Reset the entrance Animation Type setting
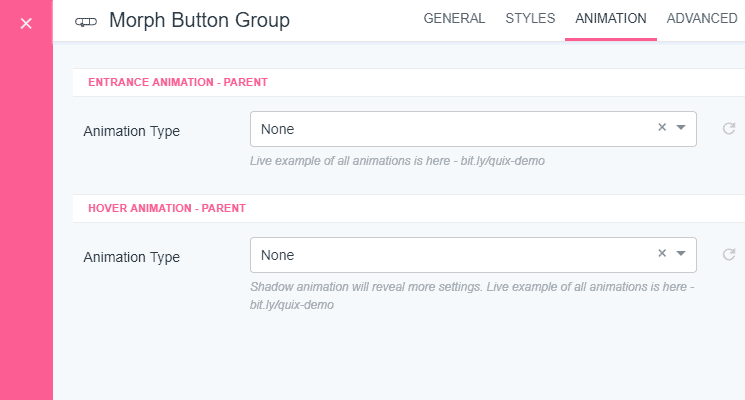 click(729, 129)
